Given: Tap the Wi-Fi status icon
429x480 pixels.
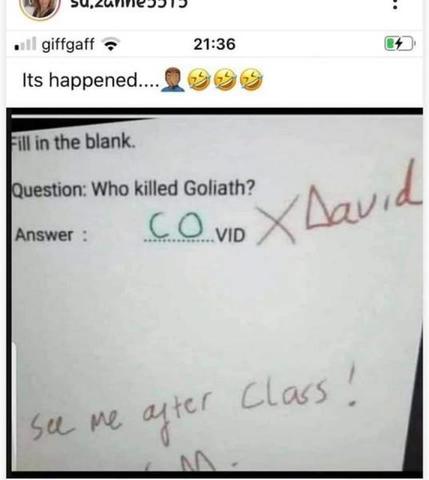Looking at the screenshot, I should pos(111,44).
